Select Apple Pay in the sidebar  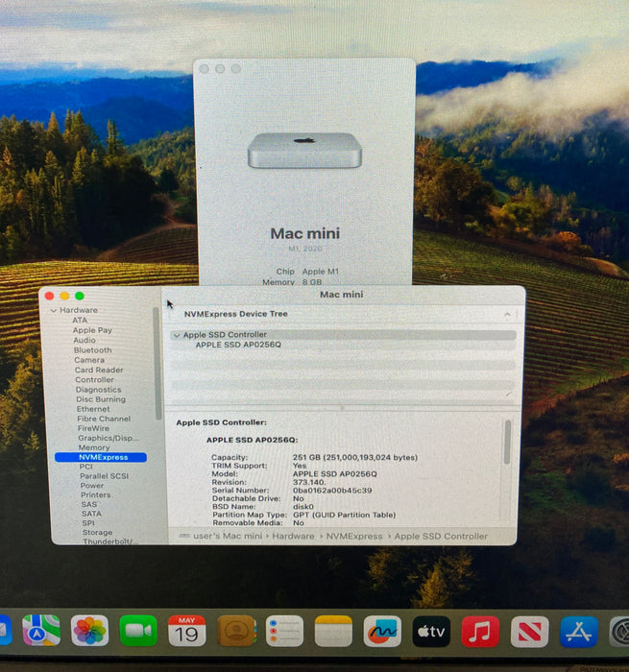[92, 330]
